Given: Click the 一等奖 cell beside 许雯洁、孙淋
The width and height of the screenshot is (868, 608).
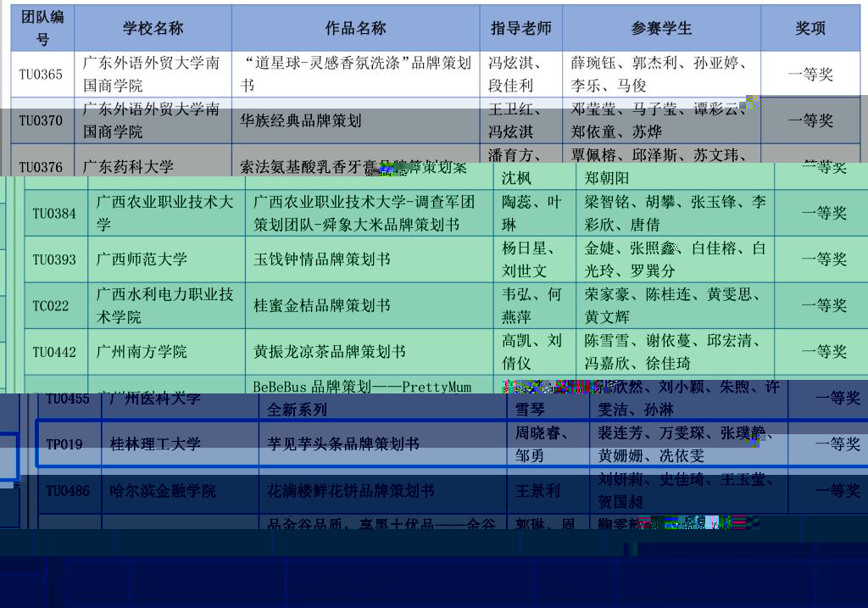Looking at the screenshot, I should [828, 399].
